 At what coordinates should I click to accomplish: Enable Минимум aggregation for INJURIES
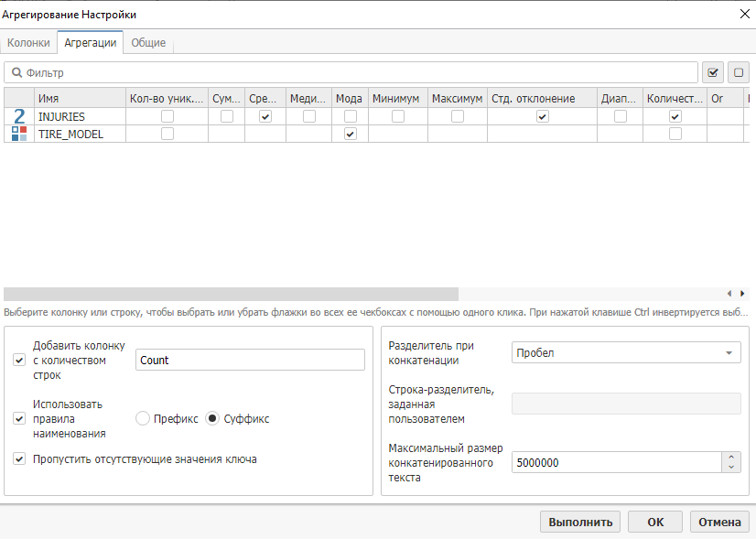398,116
